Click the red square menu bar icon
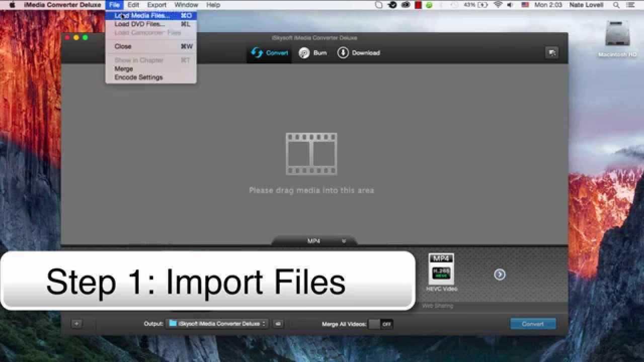Viewport: 644px width, 362px height. click(x=418, y=5)
